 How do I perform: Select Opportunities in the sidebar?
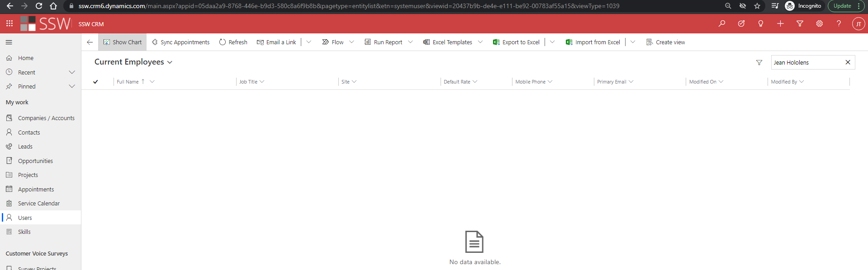(35, 161)
